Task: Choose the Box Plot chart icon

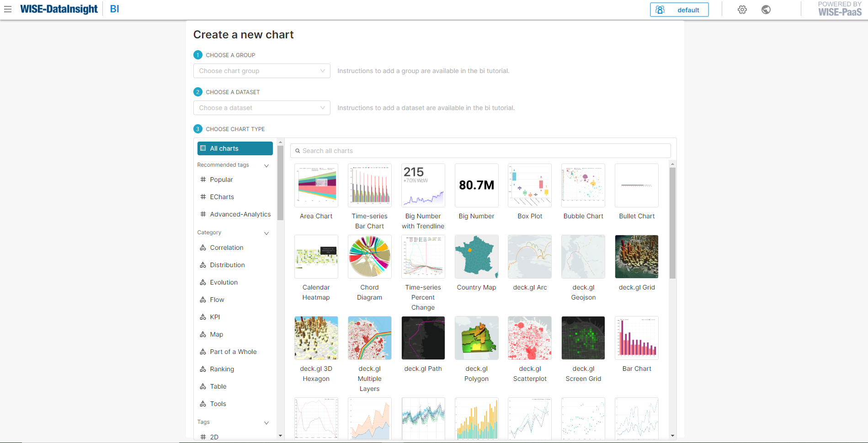Action: point(529,185)
